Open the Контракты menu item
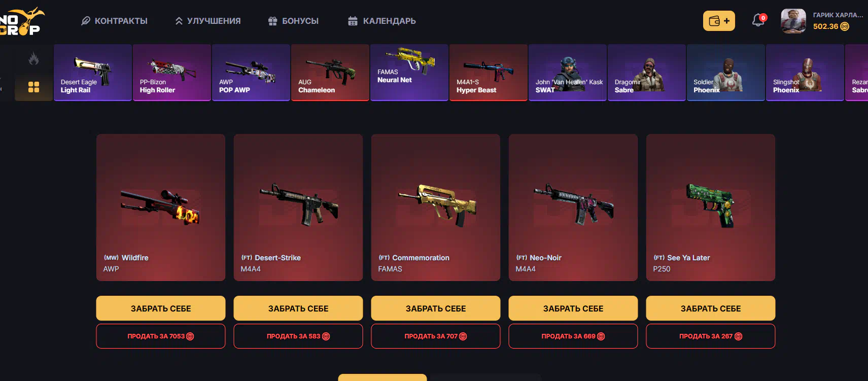The image size is (868, 381). click(115, 21)
